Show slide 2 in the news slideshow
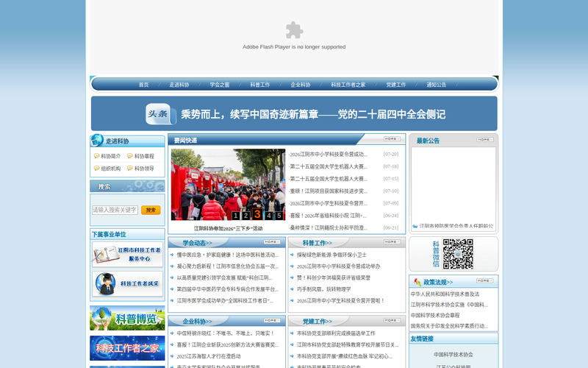Screen dimensions: 588x368 [x=246, y=216]
